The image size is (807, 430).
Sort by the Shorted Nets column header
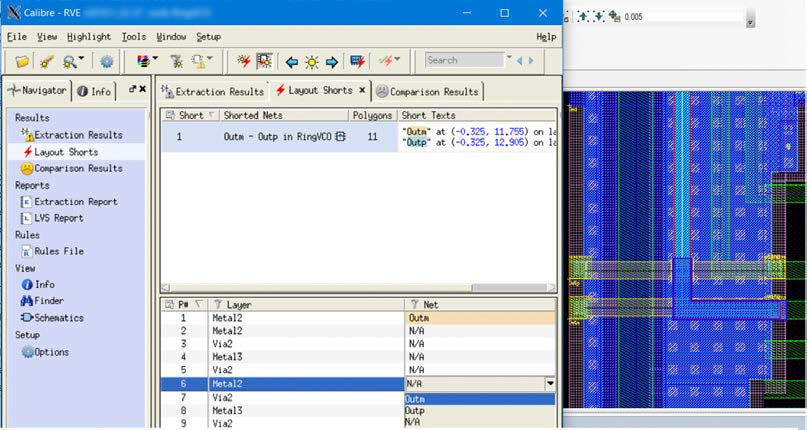pyautogui.click(x=284, y=115)
